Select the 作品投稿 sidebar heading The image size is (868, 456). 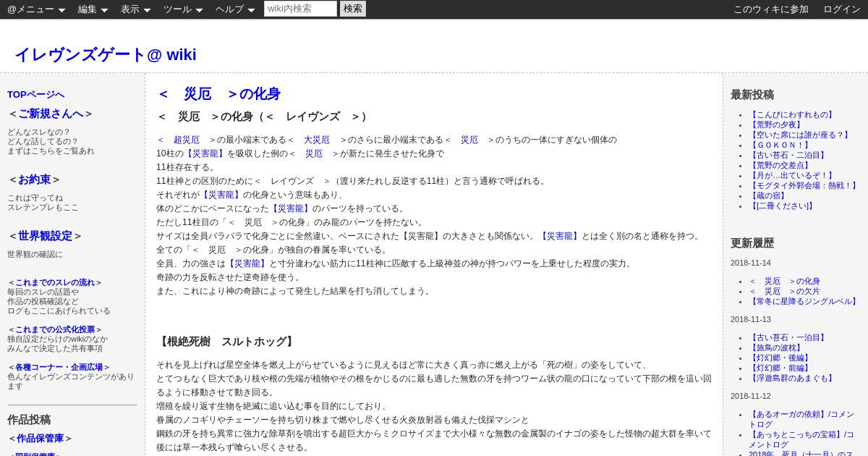coord(29,420)
